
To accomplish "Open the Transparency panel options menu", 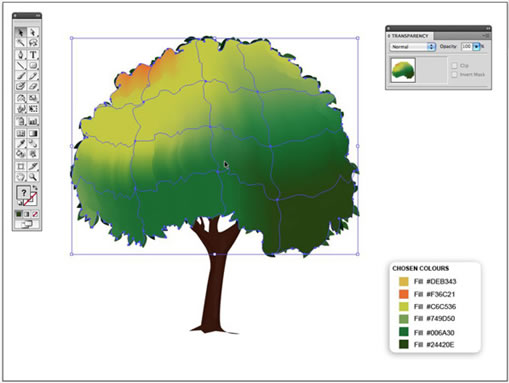I will tap(486, 36).
